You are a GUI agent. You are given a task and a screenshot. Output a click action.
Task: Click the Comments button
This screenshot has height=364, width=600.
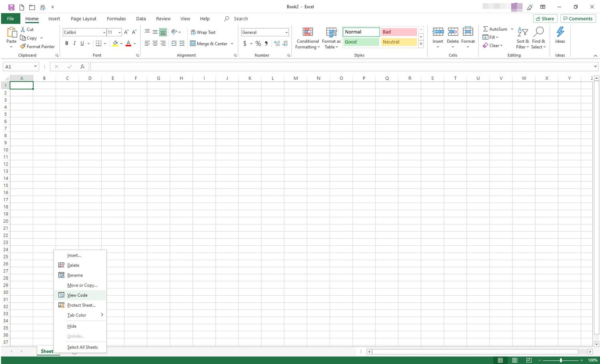(578, 19)
